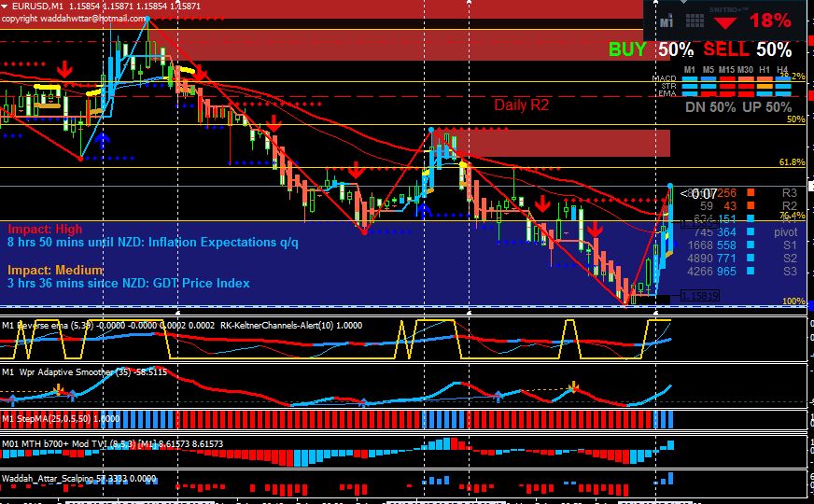Viewport: 814px width, 504px height.
Task: Select the H1 timeframe column header
Action: click(765, 70)
